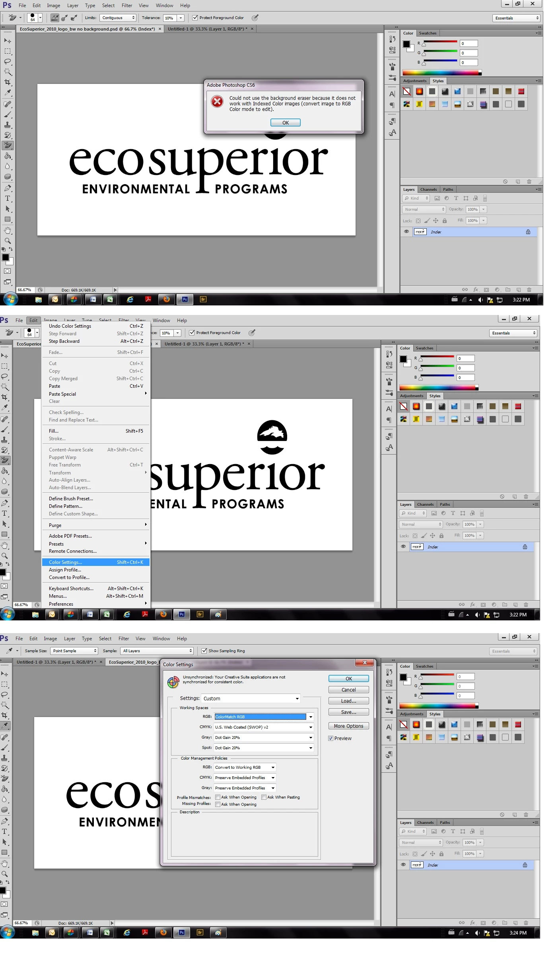560x964 pixels.
Task: Switch to Channels tab in top screenshot
Action: click(x=428, y=189)
